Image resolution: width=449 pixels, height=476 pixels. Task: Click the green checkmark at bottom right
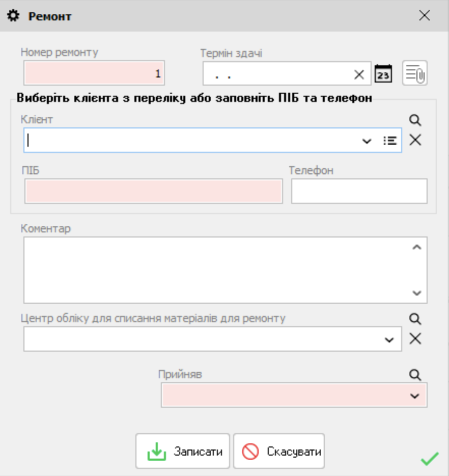(x=430, y=460)
